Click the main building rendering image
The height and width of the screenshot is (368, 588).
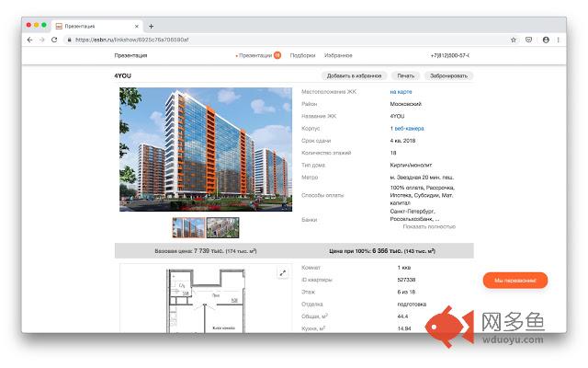pyautogui.click(x=206, y=149)
